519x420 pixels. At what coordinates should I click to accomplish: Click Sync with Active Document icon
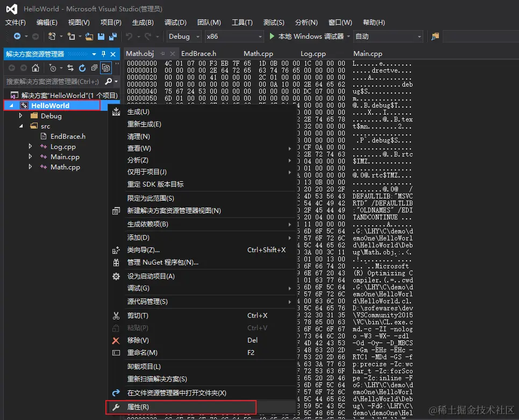pos(70,68)
